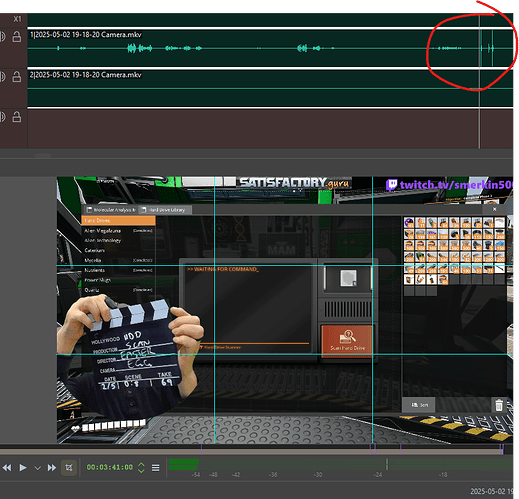Open the play options dropdown arrow
This screenshot has width=519, height=499.
click(37, 468)
